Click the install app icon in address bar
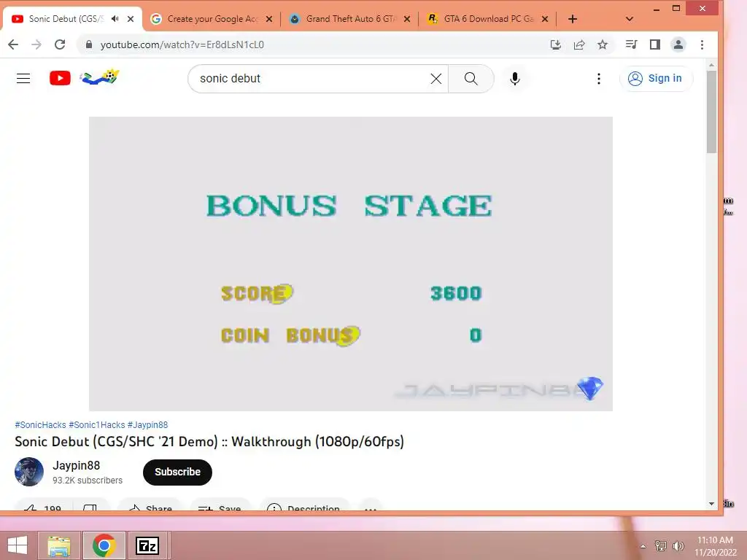747x560 pixels. coord(555,44)
